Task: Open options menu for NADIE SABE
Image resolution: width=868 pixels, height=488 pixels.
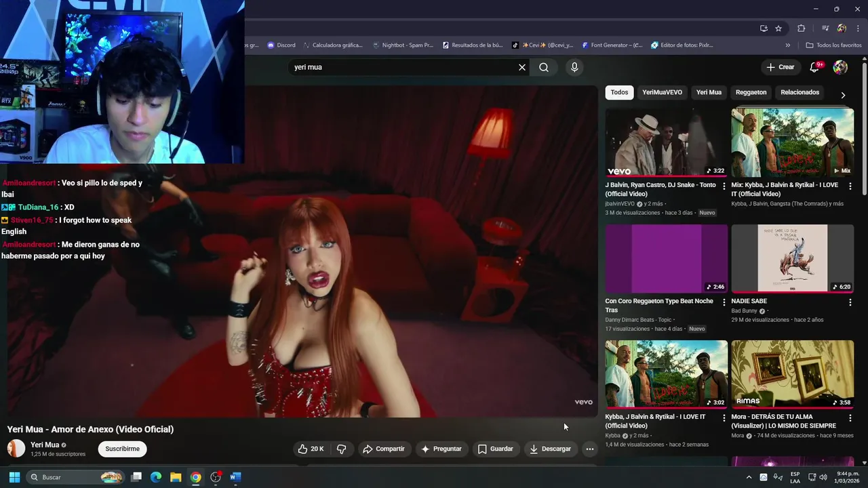Action: point(850,302)
